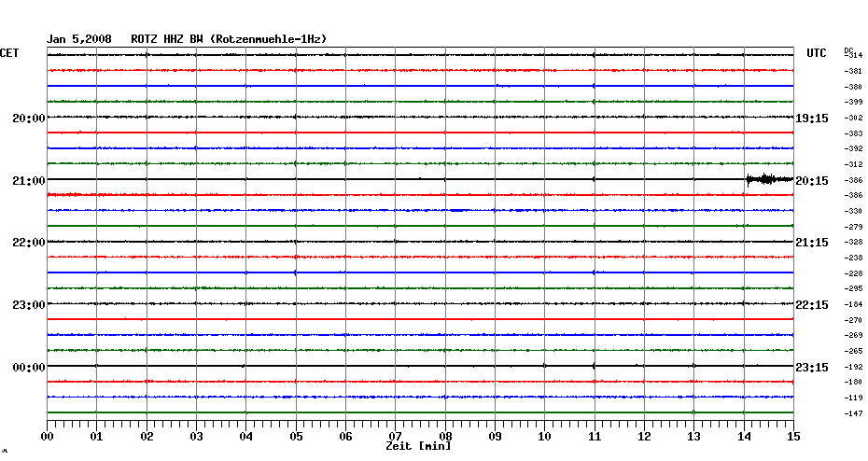This screenshot has height=461, width=868.
Task: Click the 06 minute axis tick label
Action: point(345,437)
